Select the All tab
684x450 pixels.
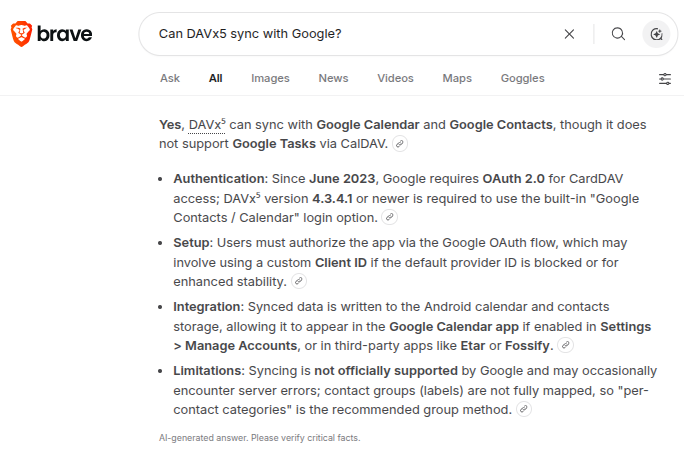[215, 78]
